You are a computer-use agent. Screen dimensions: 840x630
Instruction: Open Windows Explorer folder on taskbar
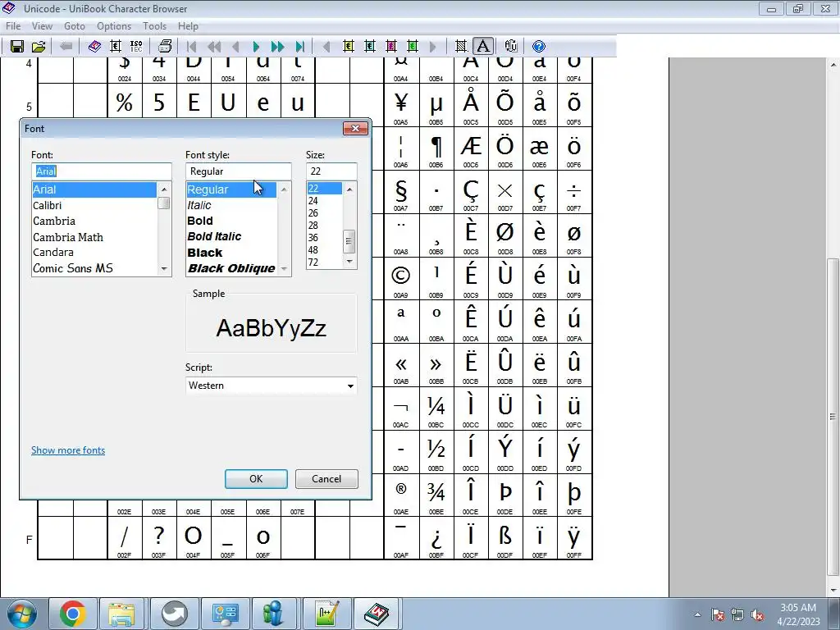(x=121, y=614)
